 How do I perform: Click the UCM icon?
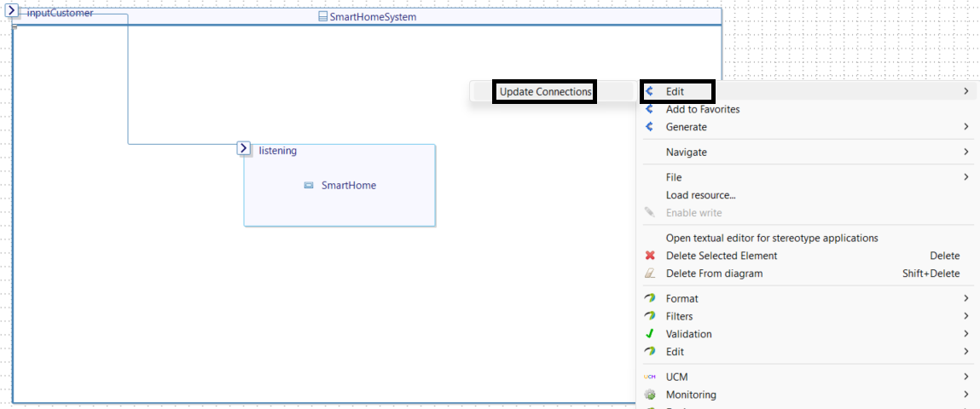[650, 377]
